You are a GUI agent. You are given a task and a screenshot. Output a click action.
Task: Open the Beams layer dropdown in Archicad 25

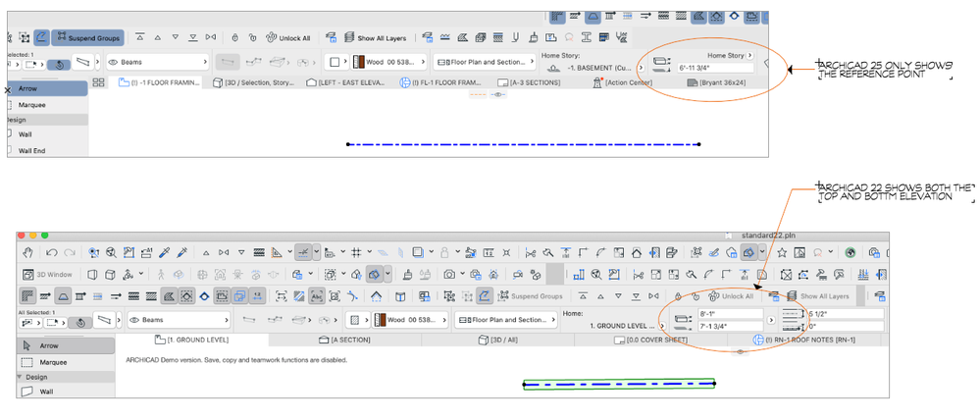(x=158, y=63)
